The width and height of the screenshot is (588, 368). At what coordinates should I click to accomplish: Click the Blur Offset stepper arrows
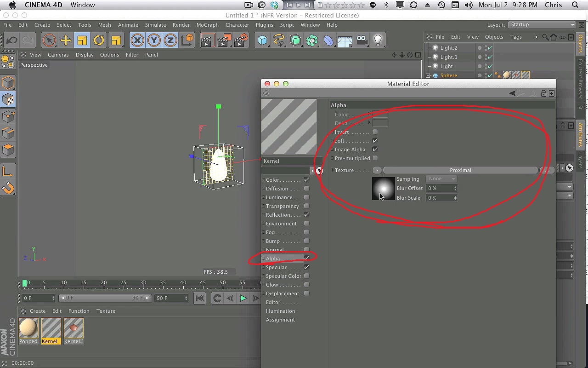click(x=455, y=188)
